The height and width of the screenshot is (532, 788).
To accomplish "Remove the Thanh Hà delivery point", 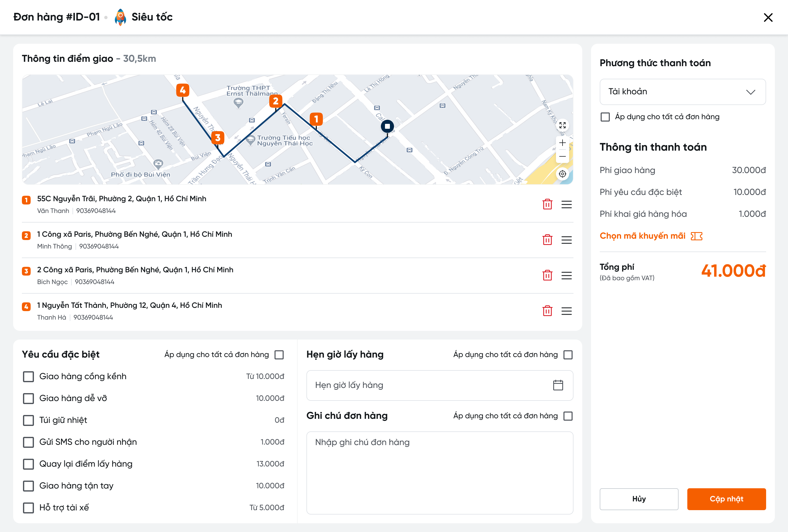I will 547,311.
